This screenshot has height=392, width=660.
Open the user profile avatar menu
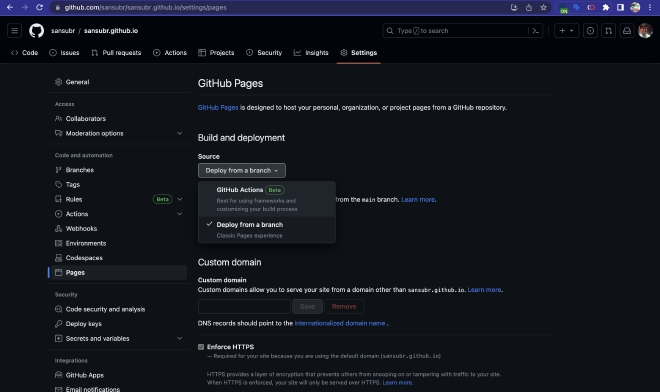pyautogui.click(x=645, y=31)
